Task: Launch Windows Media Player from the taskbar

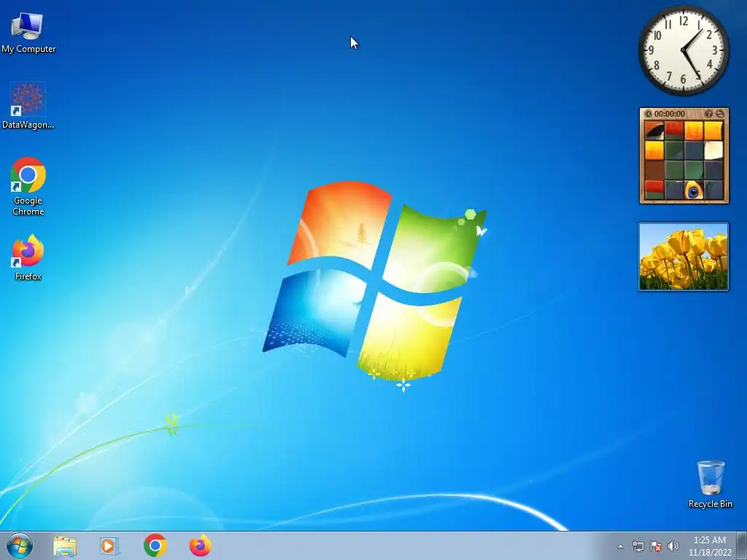Action: [x=109, y=545]
